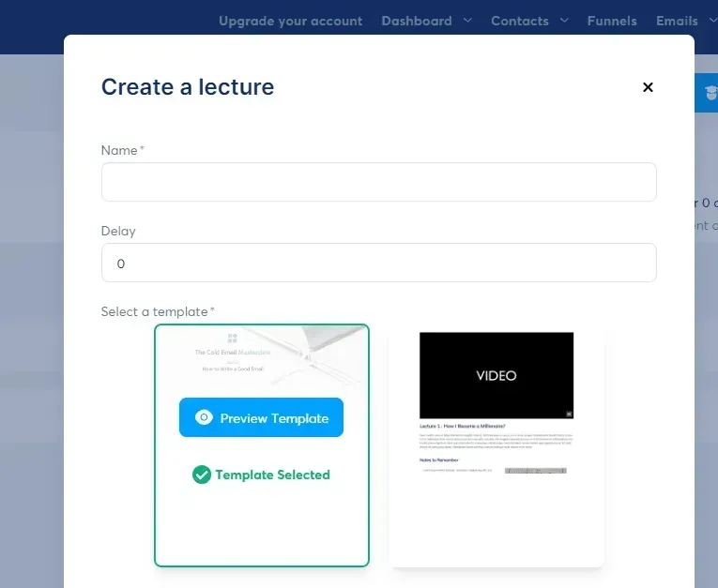
Task: Go to the Contacts menu
Action: tap(519, 21)
